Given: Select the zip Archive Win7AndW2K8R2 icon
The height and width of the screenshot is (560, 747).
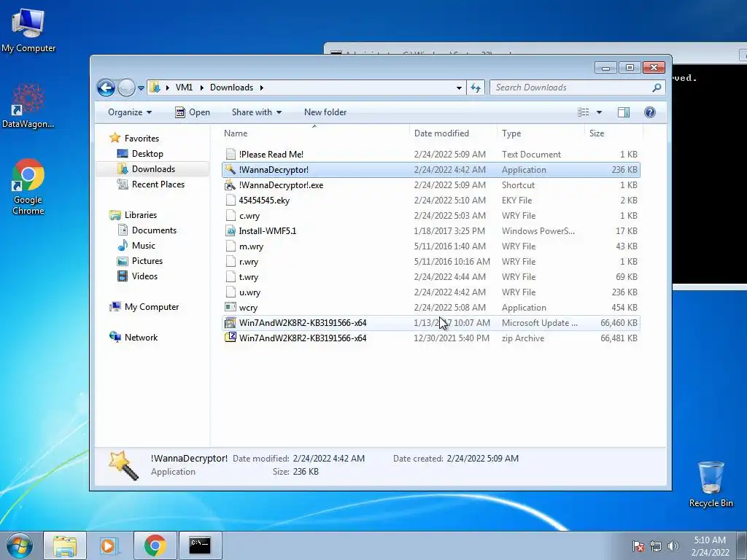Looking at the screenshot, I should point(231,338).
